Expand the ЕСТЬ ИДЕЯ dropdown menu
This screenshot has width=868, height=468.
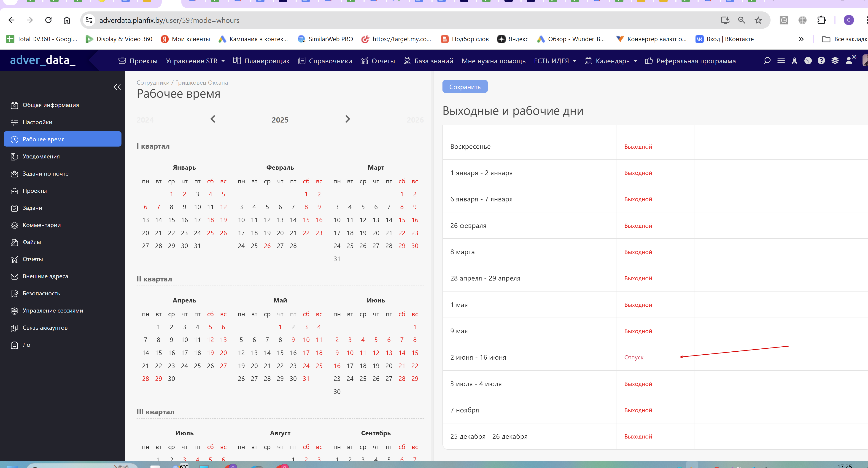click(555, 61)
